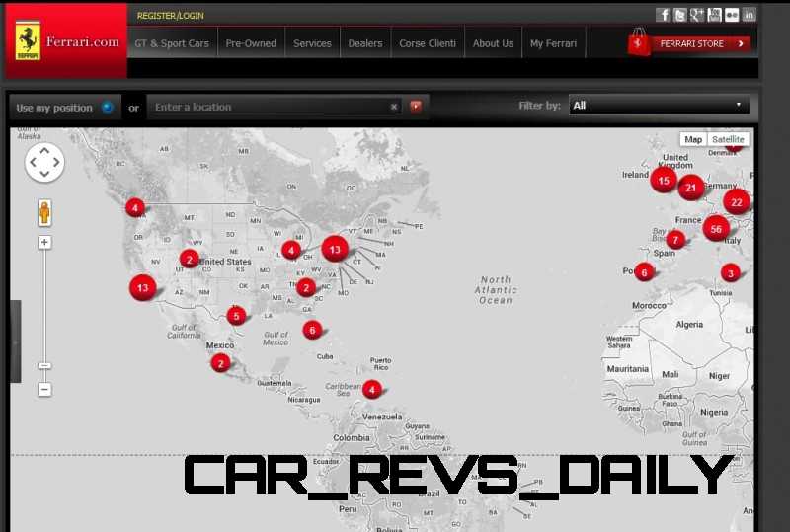Open the 4 dealer cluster near Washington state
This screenshot has height=532, width=790.
(x=135, y=207)
